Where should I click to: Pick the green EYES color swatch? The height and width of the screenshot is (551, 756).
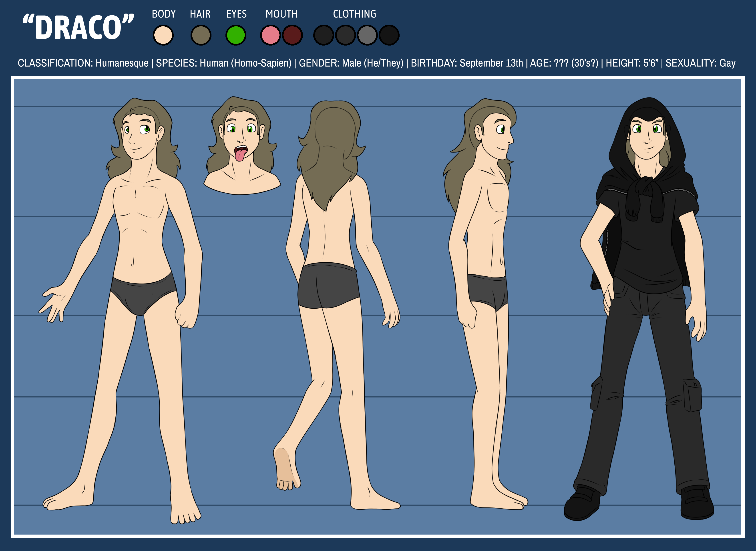(x=236, y=35)
